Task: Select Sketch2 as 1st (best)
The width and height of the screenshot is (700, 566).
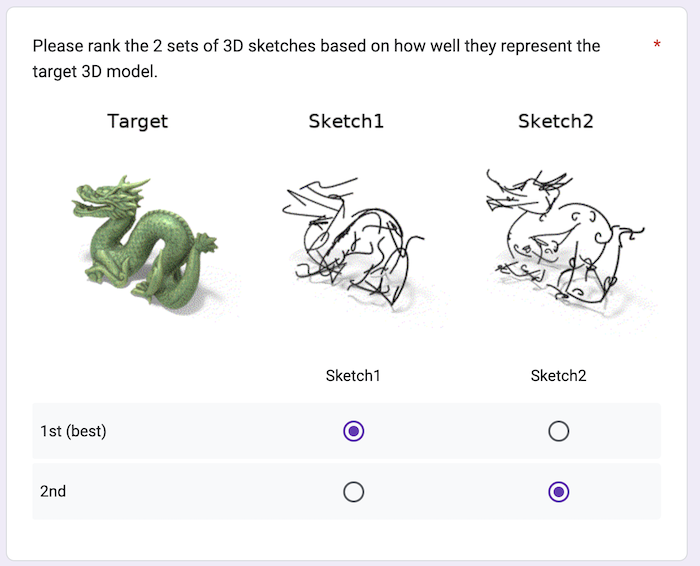Action: (x=559, y=431)
